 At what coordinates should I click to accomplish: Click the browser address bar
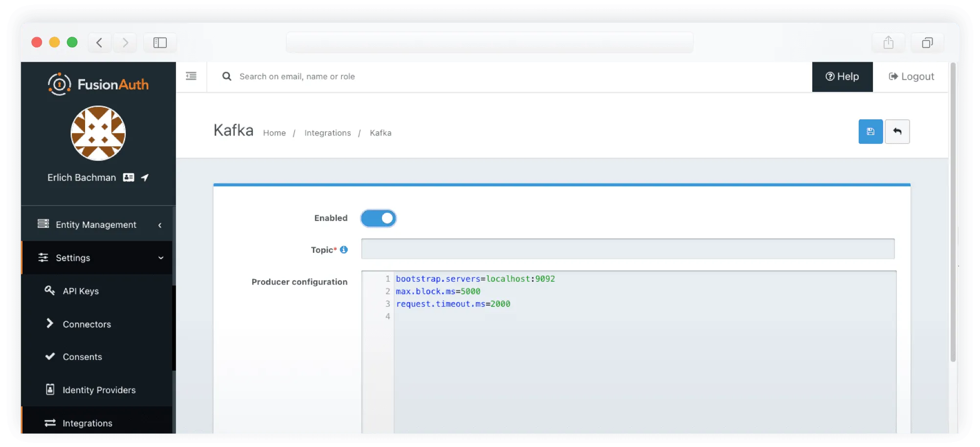[490, 43]
